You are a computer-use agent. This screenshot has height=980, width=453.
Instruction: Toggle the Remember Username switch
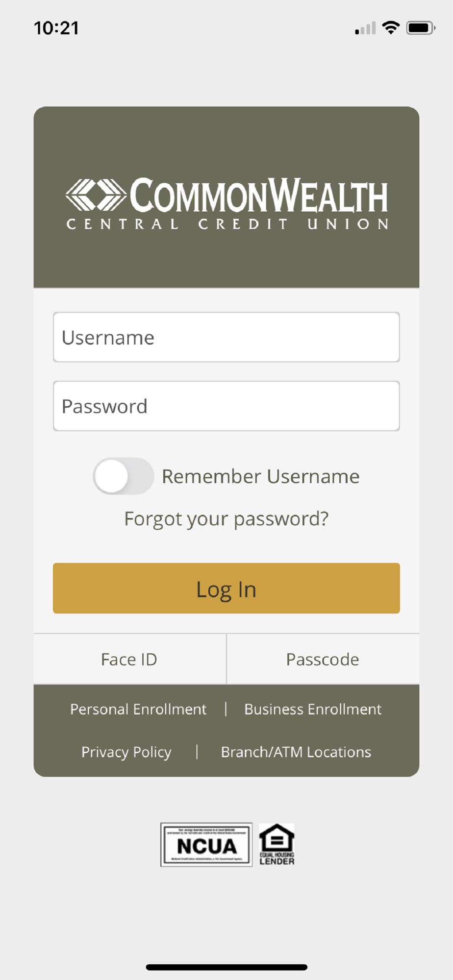[x=124, y=476]
